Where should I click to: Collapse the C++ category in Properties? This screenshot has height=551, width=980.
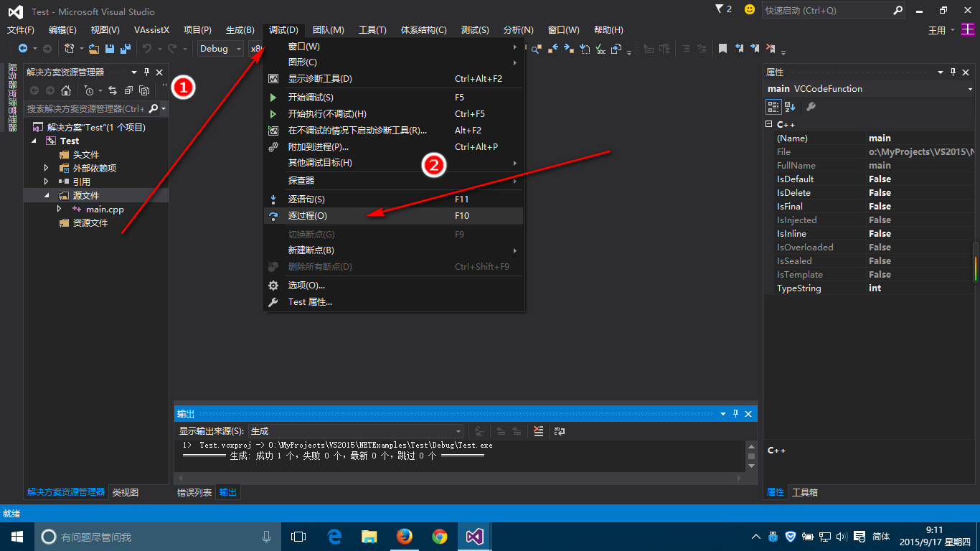coord(769,125)
